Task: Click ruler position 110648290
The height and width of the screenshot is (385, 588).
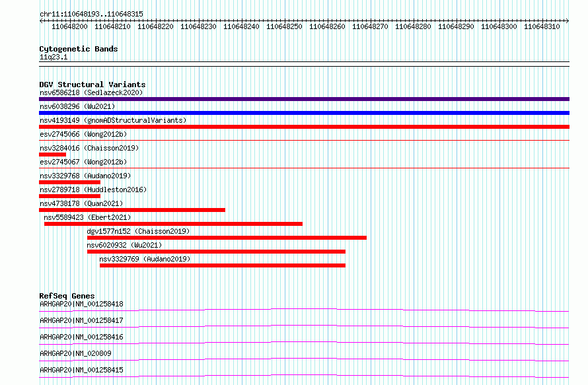Action: [456, 26]
